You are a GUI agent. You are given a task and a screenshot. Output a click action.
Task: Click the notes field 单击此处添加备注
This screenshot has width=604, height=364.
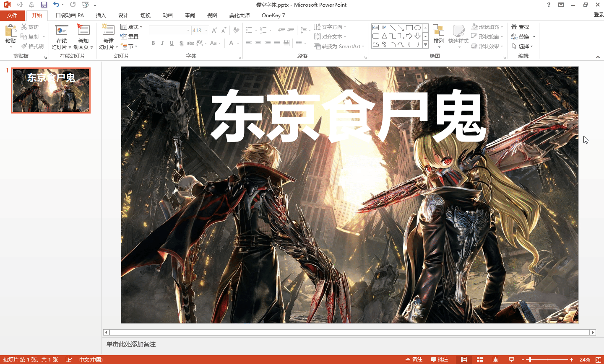(131, 344)
